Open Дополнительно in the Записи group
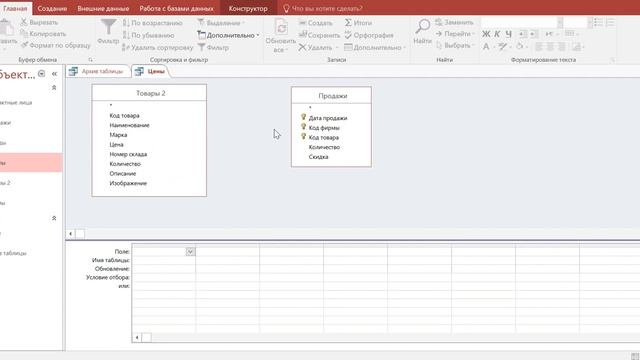The height and width of the screenshot is (360, 640). tap(375, 47)
